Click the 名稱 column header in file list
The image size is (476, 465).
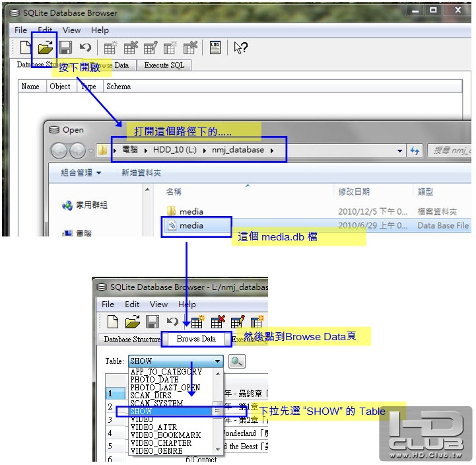[x=174, y=192]
